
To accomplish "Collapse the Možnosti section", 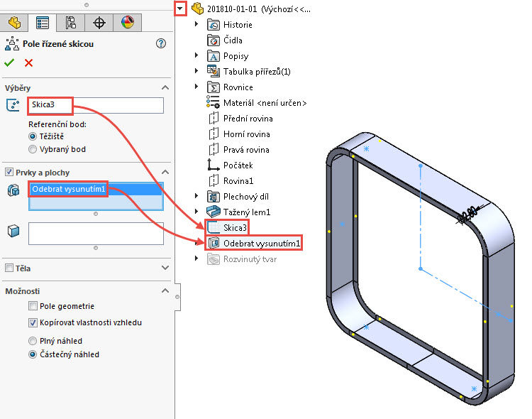I will 165,290.
